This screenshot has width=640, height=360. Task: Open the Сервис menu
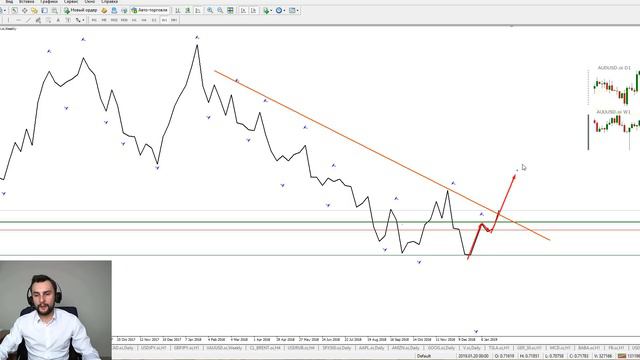71,2
